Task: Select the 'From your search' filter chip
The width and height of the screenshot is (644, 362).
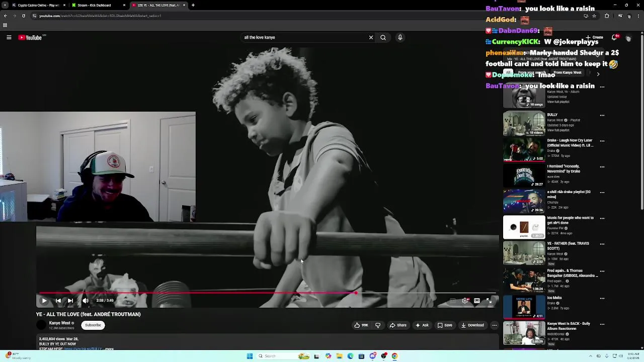Action: pos(532,73)
